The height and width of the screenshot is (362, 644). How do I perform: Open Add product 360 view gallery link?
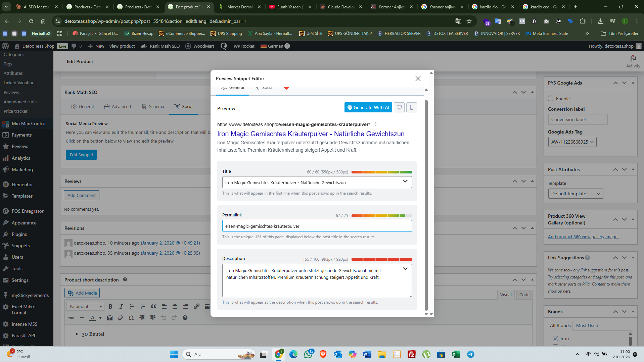click(x=583, y=237)
